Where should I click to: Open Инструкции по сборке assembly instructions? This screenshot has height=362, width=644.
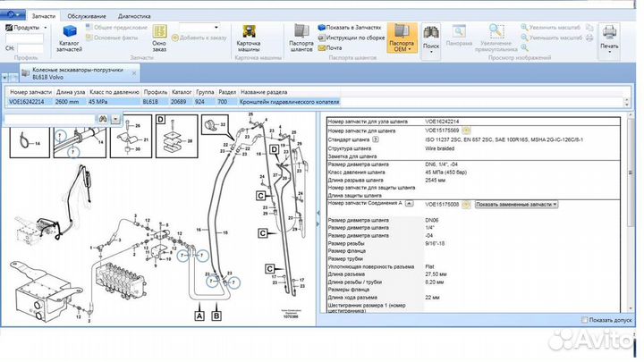click(x=353, y=36)
